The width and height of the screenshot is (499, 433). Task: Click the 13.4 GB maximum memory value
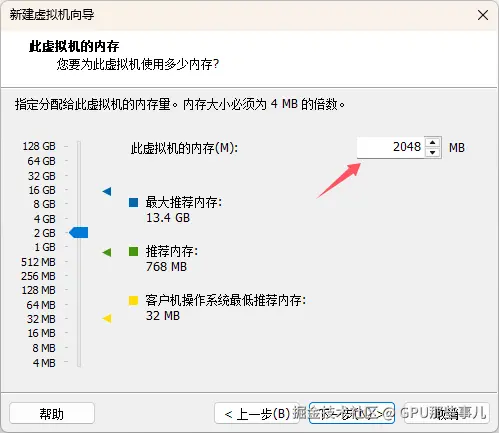click(168, 218)
